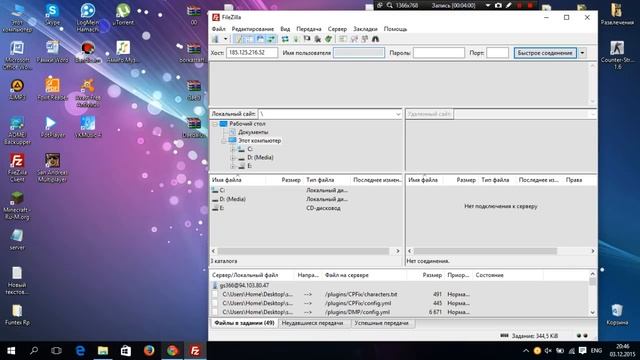
Task: Switch to Неудавшиеся передачи tab
Action: click(x=313, y=323)
